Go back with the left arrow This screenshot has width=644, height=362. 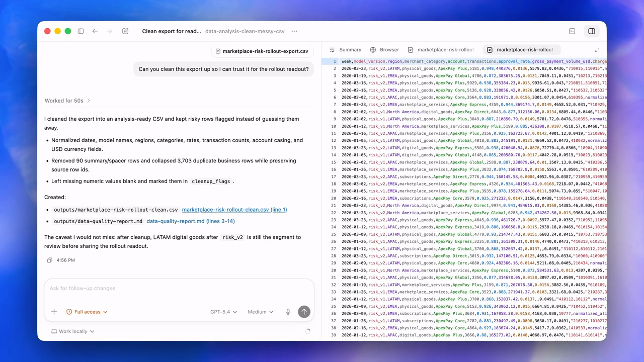click(x=95, y=31)
